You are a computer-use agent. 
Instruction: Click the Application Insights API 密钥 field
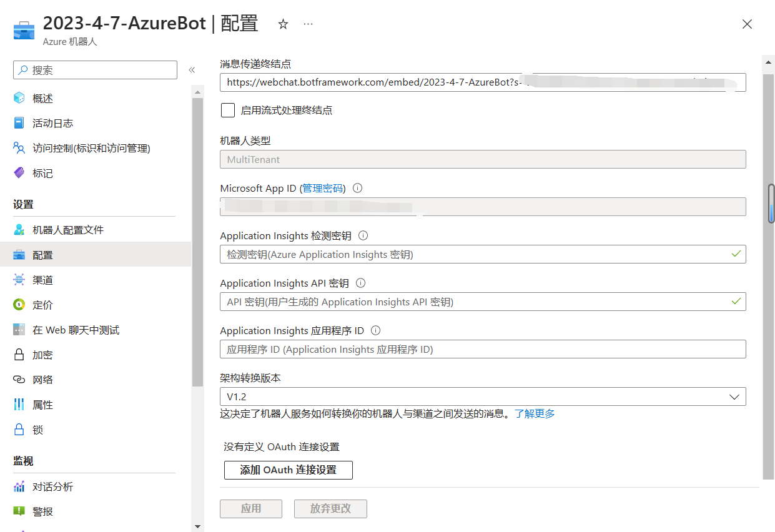[483, 302]
